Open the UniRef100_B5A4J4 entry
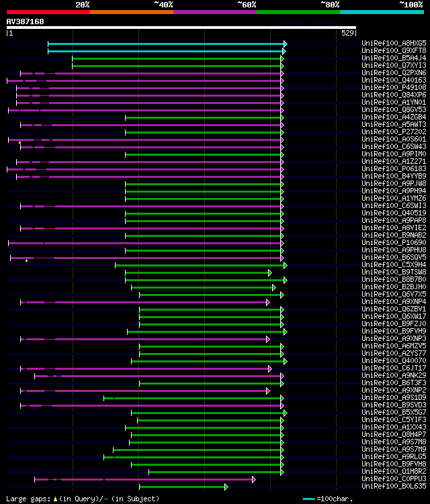Image resolution: width=430 pixels, height=504 pixels. (x=394, y=58)
